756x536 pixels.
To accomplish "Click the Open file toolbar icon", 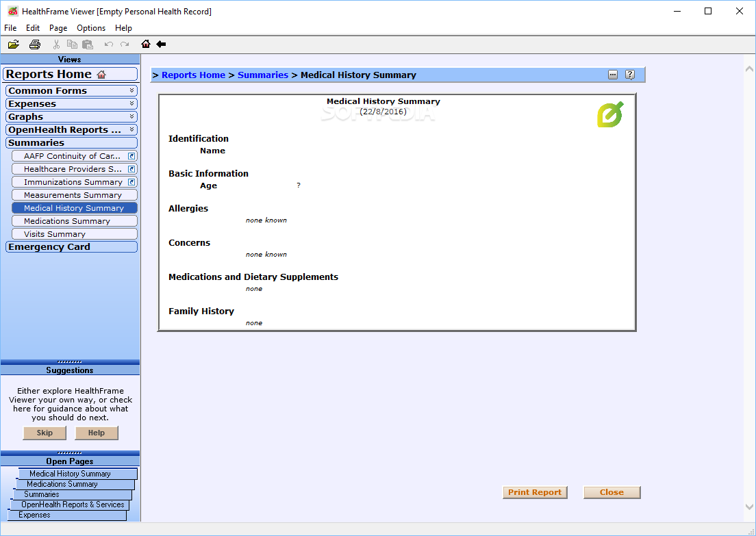I will [14, 44].
